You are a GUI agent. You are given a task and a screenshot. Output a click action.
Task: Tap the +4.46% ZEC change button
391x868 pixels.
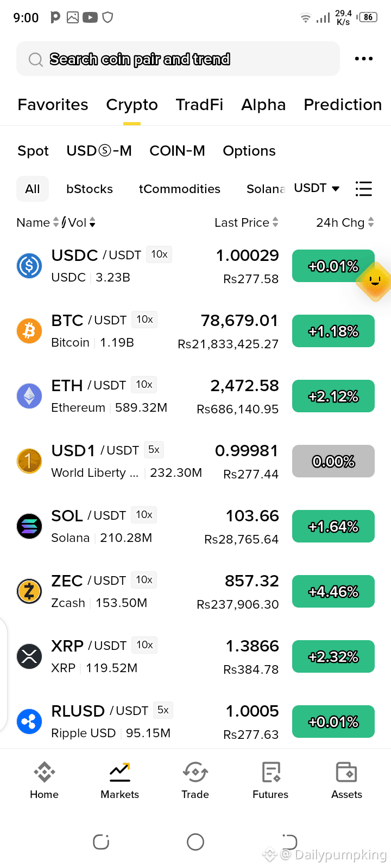tap(333, 591)
